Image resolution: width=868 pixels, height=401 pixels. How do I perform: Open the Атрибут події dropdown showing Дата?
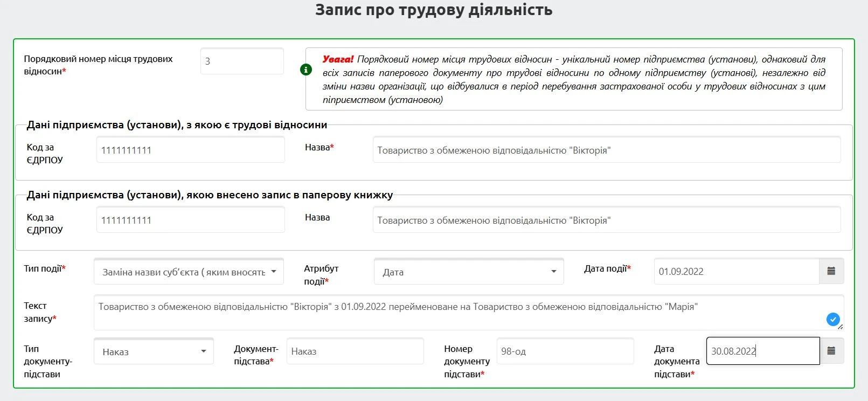point(469,272)
